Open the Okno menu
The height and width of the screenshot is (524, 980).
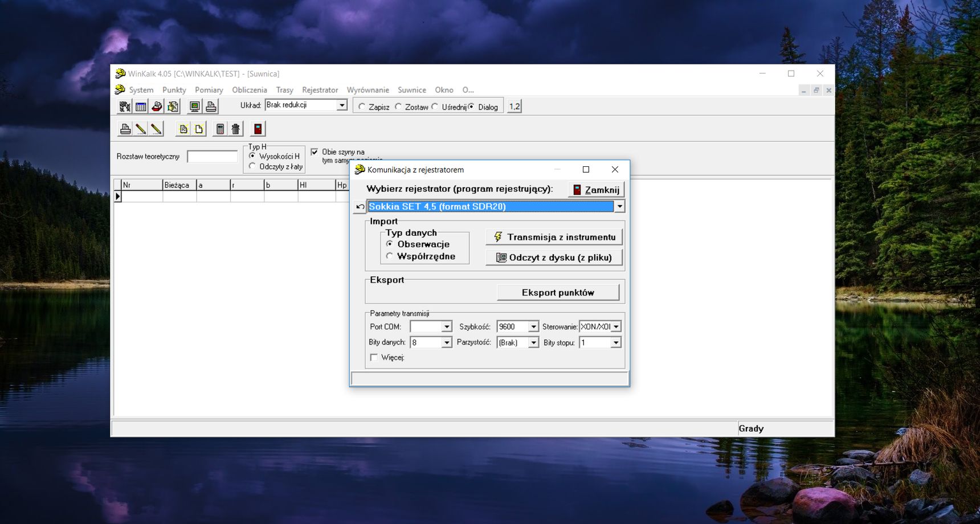tap(444, 90)
